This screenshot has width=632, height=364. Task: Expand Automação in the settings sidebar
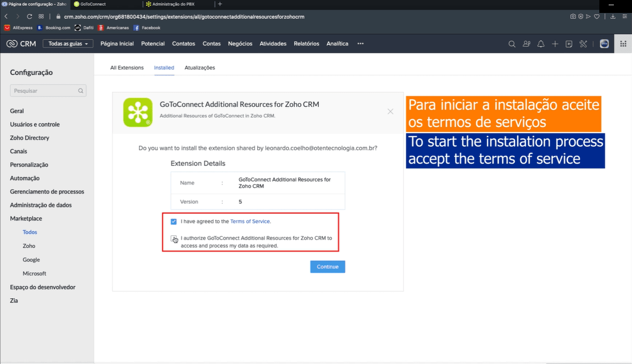pos(25,178)
